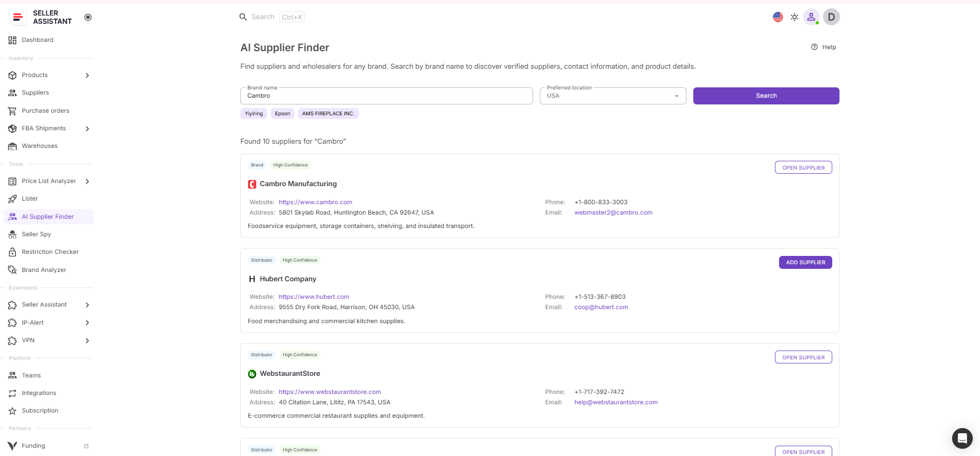This screenshot has height=456, width=980.
Task: Open the Subscription star icon
Action: [x=12, y=411]
